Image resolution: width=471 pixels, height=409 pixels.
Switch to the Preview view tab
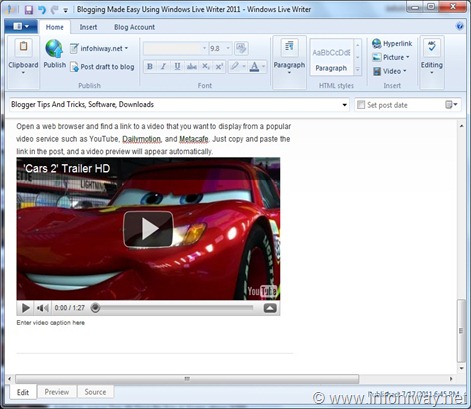57,392
